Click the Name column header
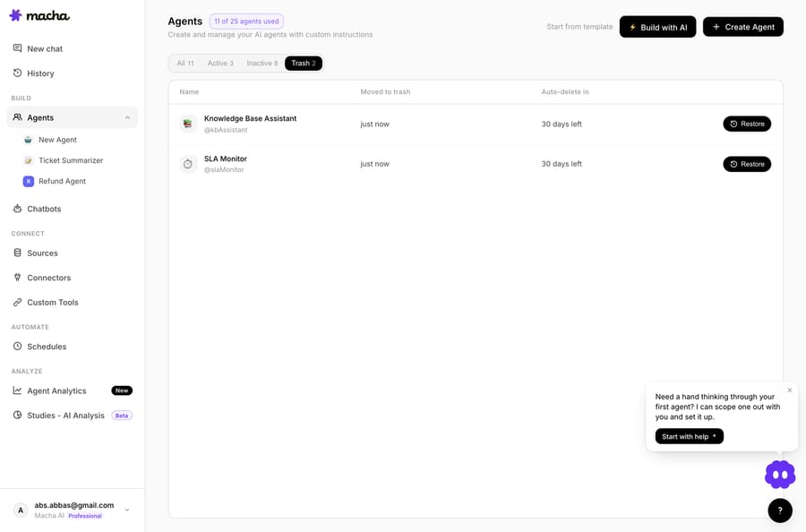 (x=189, y=91)
